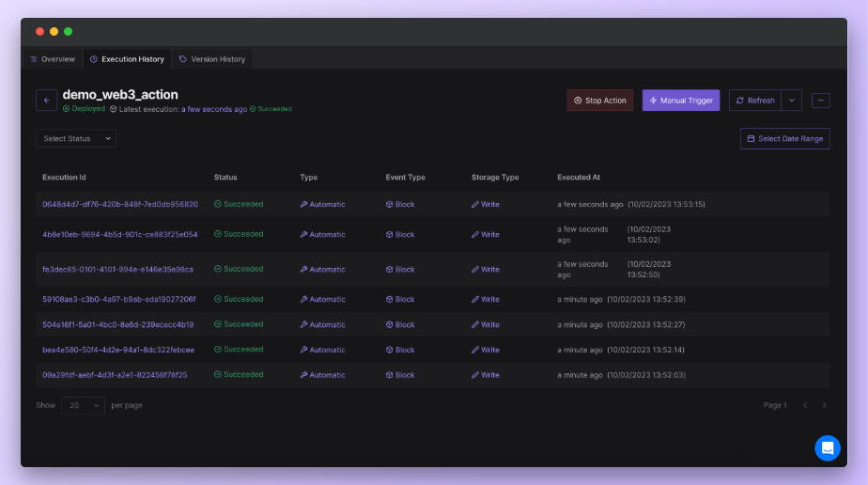Open execution 4b8e10eb-9694-4b5d-901c-ce883f25e054
This screenshot has height=485, width=868.
click(x=120, y=234)
